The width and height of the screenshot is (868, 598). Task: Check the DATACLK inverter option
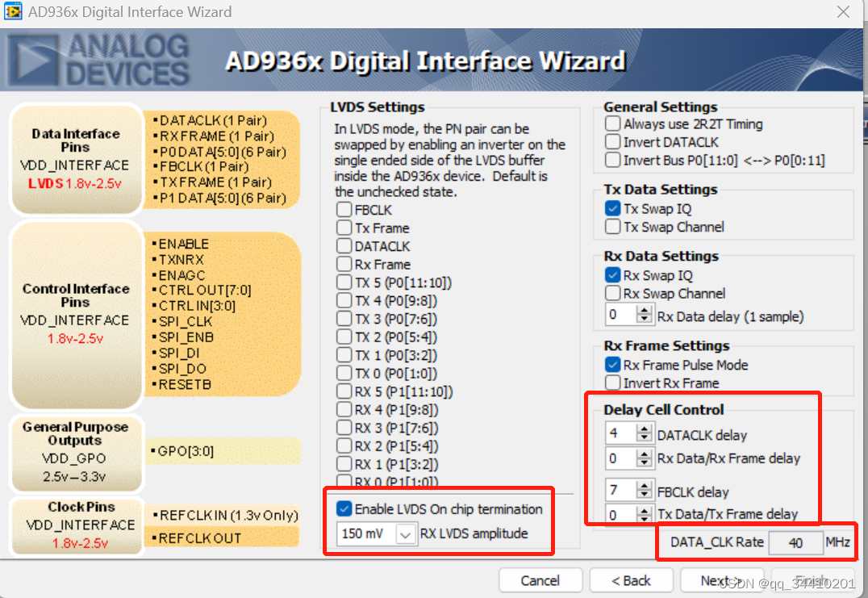click(x=611, y=142)
